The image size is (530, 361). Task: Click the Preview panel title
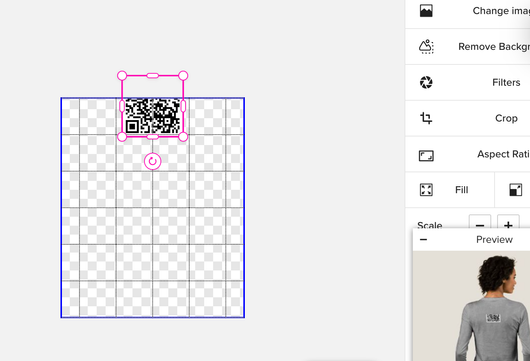coord(494,240)
